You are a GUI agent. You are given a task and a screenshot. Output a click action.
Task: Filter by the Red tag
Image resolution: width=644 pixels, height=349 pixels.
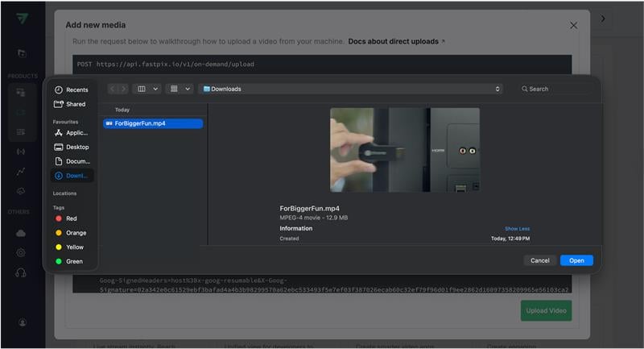pos(72,218)
